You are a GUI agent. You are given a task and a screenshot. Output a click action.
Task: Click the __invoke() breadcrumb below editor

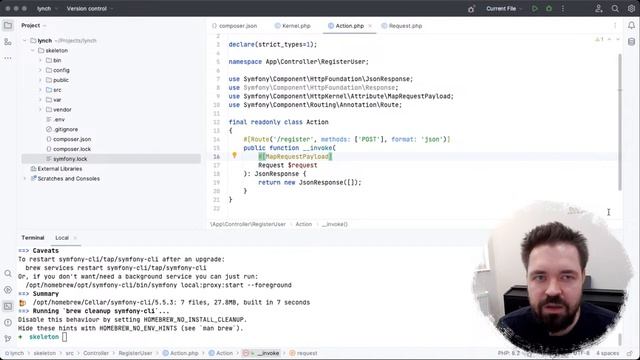coord(335,224)
